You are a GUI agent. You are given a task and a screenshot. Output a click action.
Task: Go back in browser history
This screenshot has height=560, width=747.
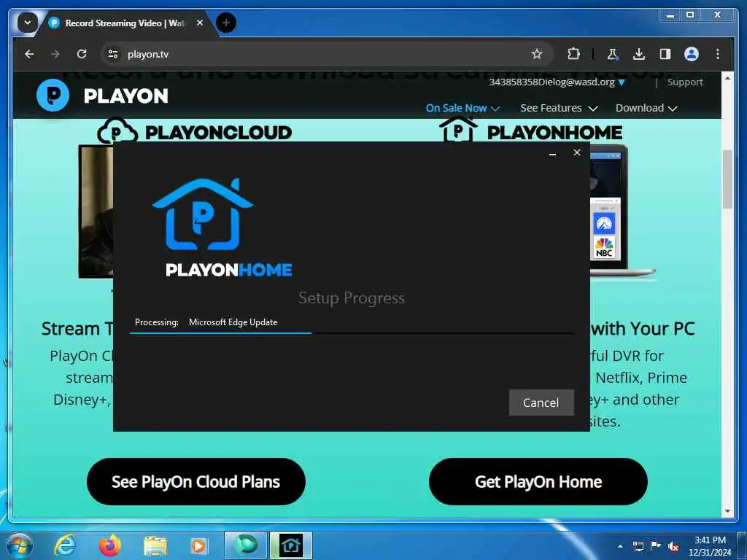(29, 54)
